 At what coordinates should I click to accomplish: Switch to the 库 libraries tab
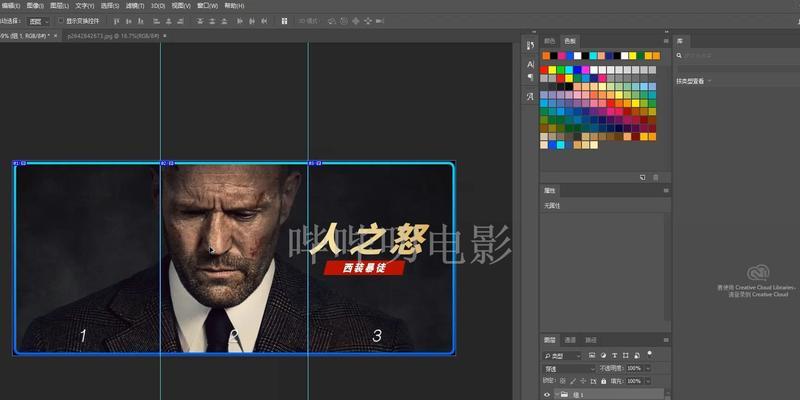680,41
